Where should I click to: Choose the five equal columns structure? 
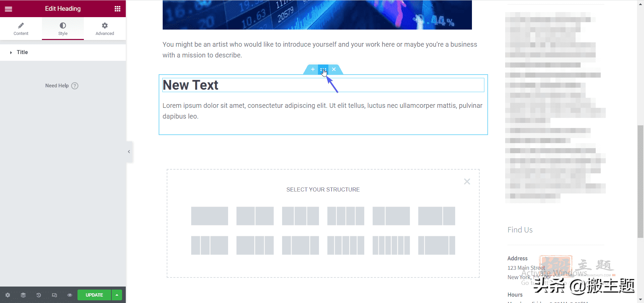[x=346, y=245]
